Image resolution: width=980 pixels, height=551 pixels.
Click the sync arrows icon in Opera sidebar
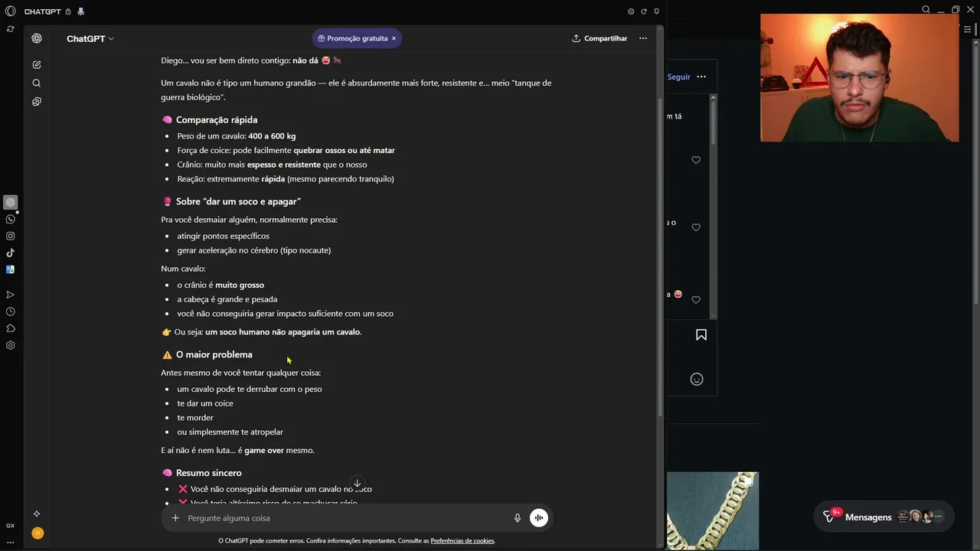click(x=10, y=29)
